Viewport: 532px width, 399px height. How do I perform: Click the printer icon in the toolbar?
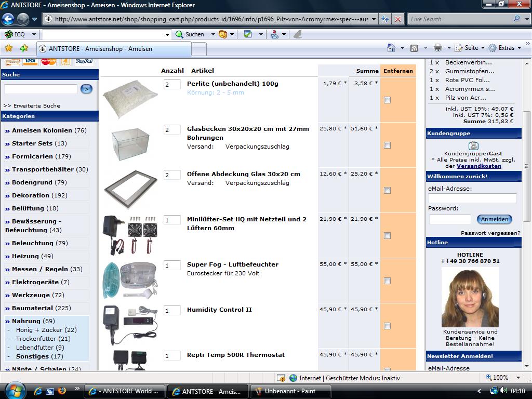[x=438, y=48]
